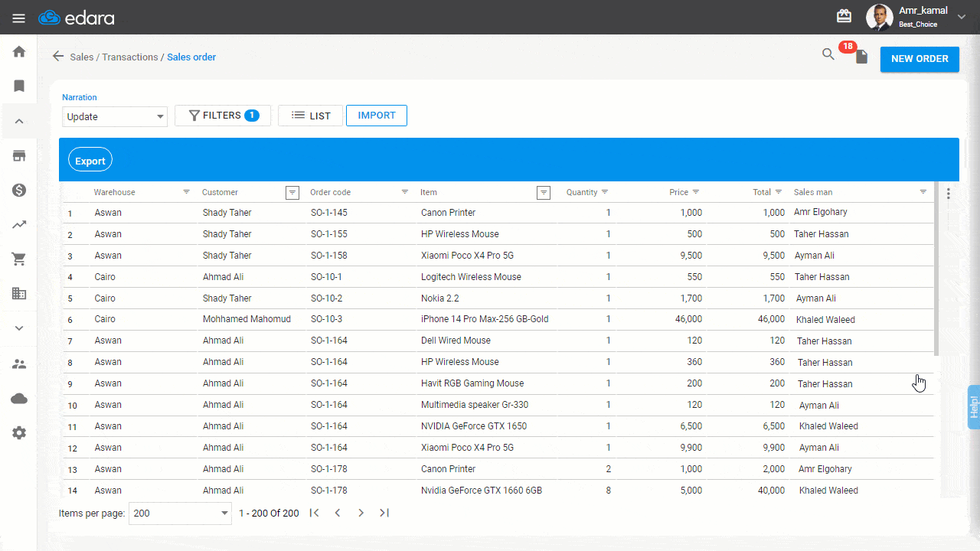
Task: Expand sidebar section with down chevron
Action: coord(19,328)
